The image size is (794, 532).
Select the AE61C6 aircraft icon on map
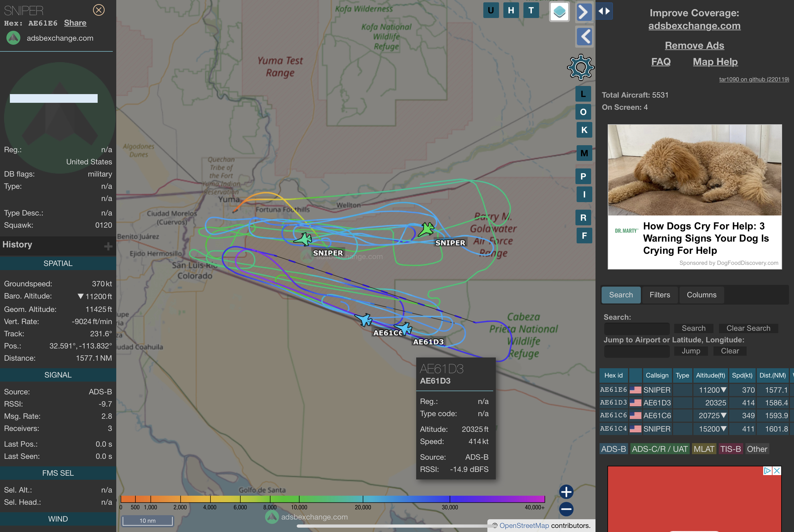[364, 320]
